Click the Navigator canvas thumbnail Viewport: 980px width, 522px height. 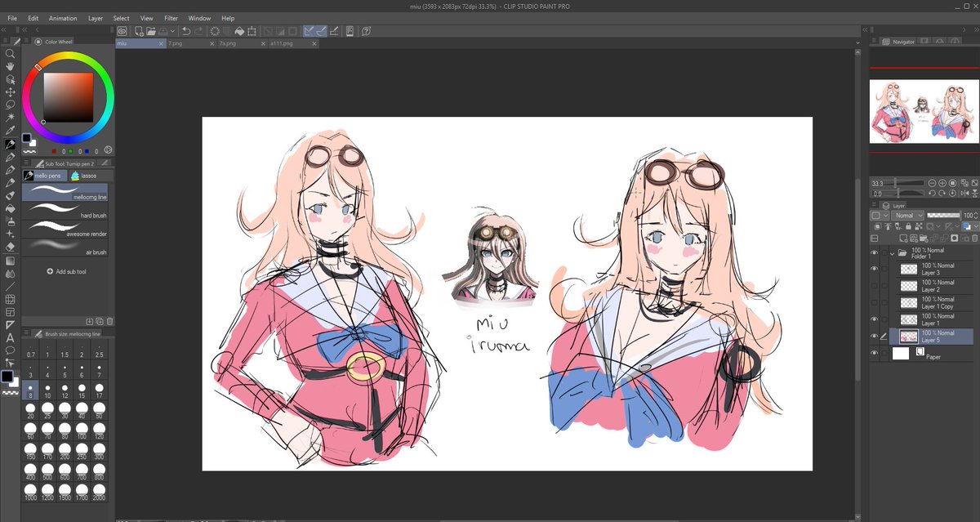click(x=924, y=110)
